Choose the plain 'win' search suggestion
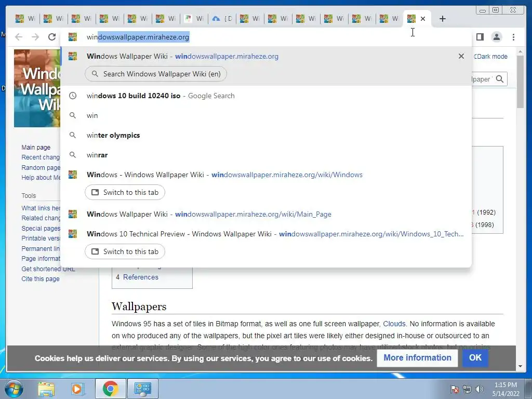Image resolution: width=532 pixels, height=399 pixels. (266, 115)
